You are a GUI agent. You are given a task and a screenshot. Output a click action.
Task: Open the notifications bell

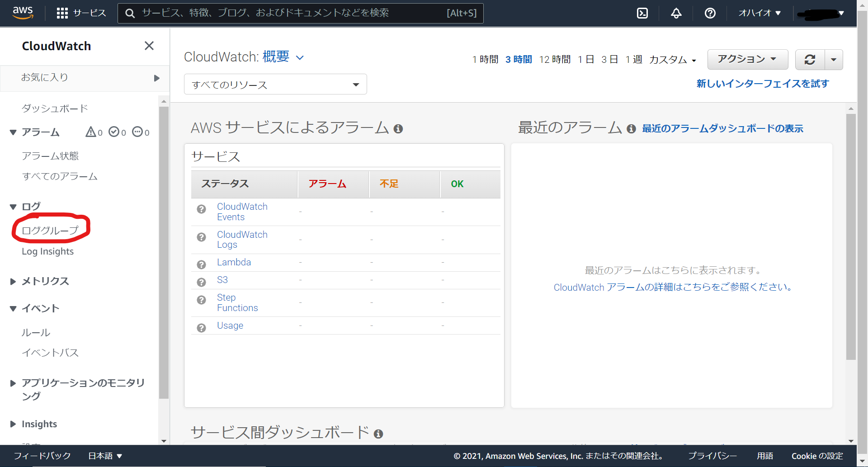click(676, 13)
